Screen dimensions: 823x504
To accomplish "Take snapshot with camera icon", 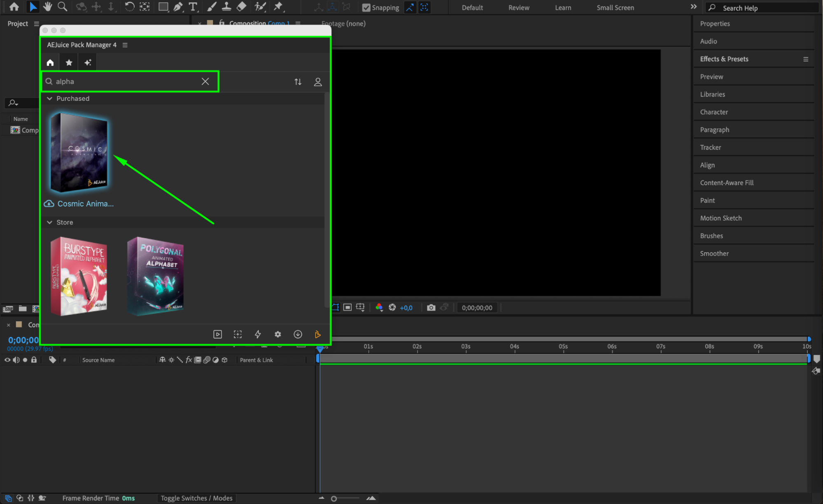I will click(431, 308).
